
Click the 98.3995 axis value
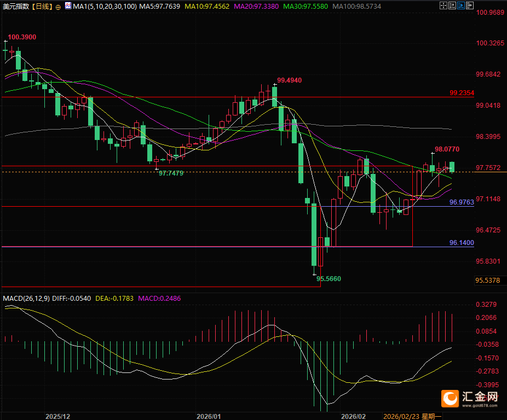[488, 137]
